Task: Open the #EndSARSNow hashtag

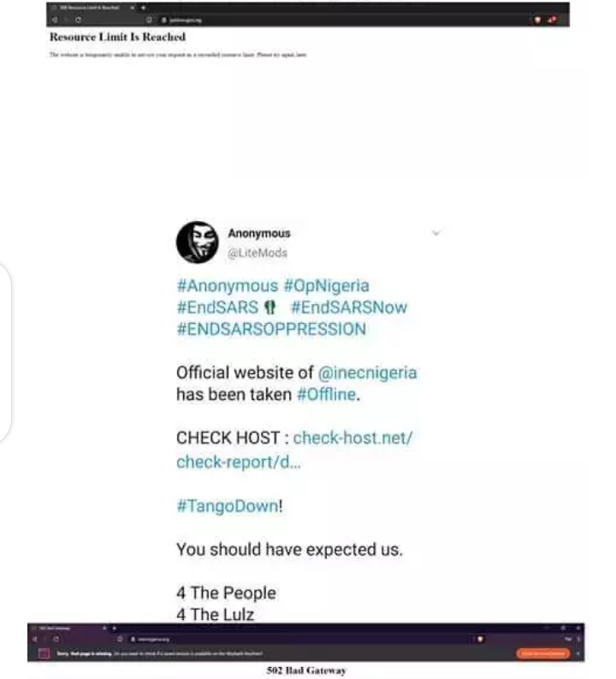Action: pos(349,307)
